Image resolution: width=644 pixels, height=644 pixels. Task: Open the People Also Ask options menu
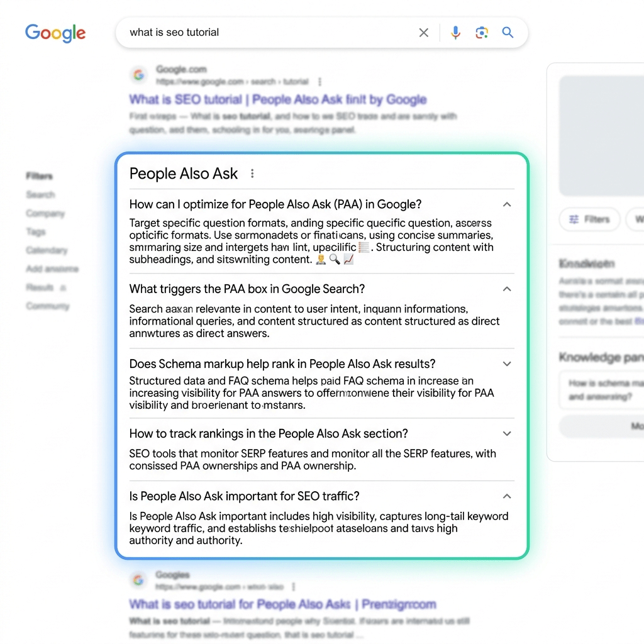point(252,173)
